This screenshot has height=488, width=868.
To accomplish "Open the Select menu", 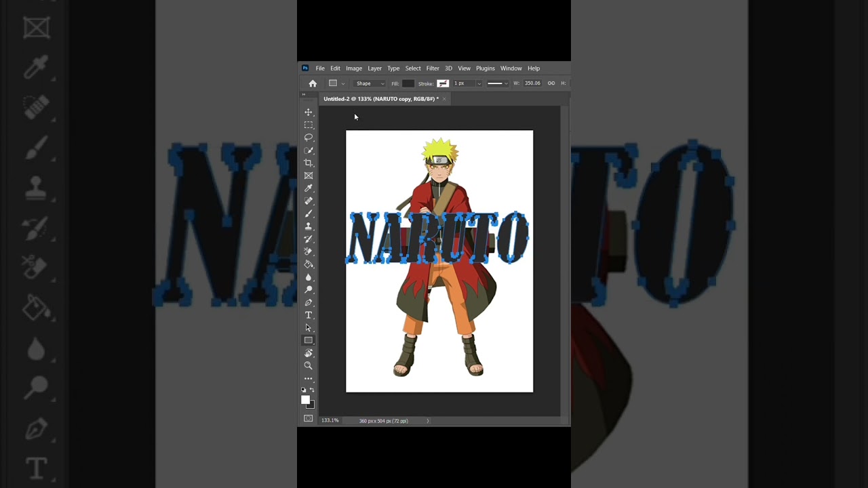I will point(413,68).
